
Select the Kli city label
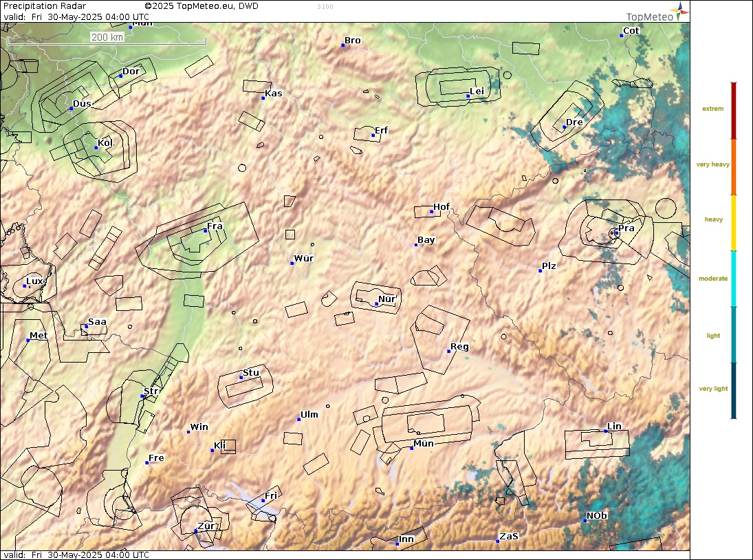point(219,445)
